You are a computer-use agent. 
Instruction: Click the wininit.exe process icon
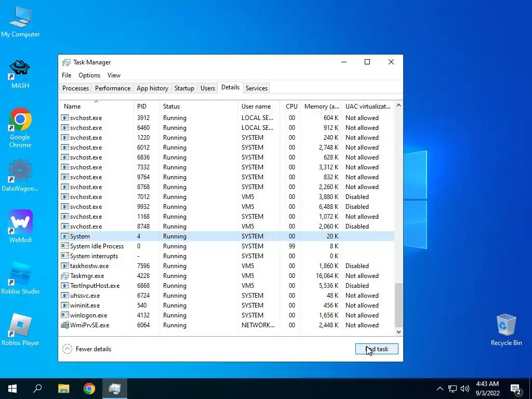coord(65,305)
